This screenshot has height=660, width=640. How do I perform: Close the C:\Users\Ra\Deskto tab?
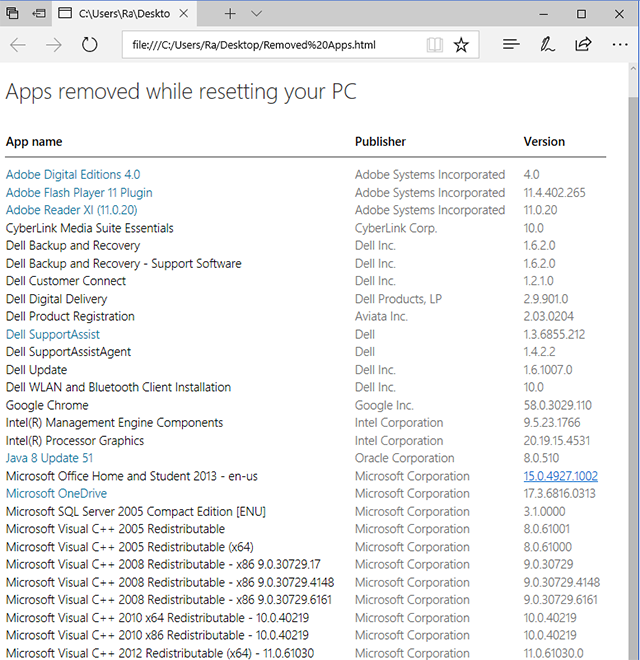184,13
